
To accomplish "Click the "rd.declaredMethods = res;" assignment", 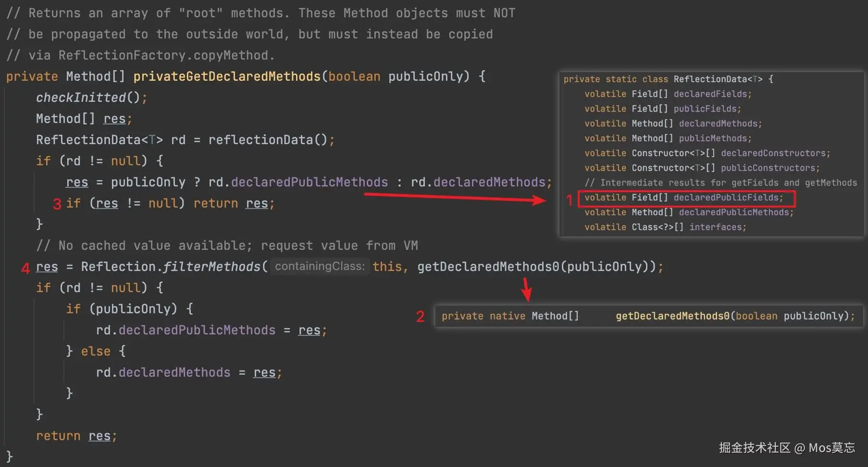I will click(x=189, y=372).
